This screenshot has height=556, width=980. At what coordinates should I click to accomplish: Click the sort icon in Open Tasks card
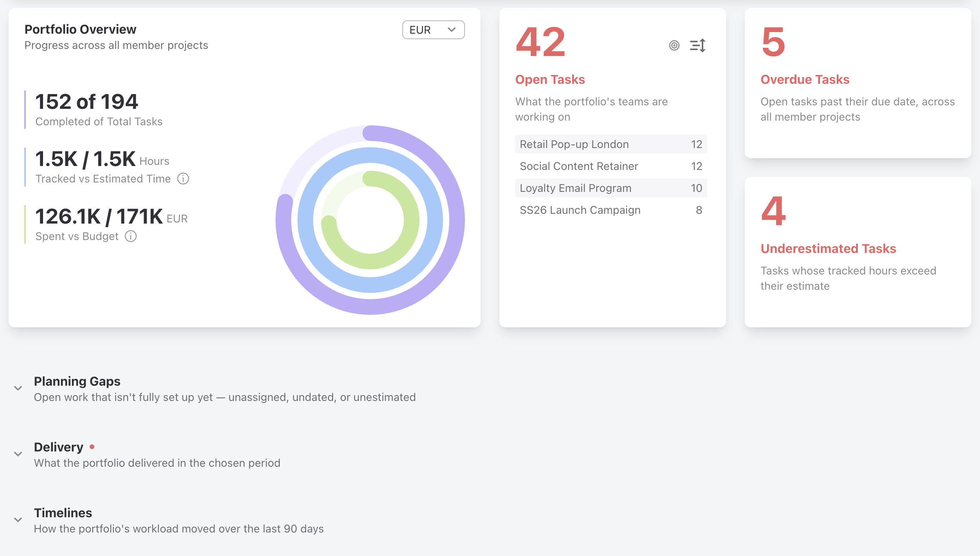[x=698, y=45]
